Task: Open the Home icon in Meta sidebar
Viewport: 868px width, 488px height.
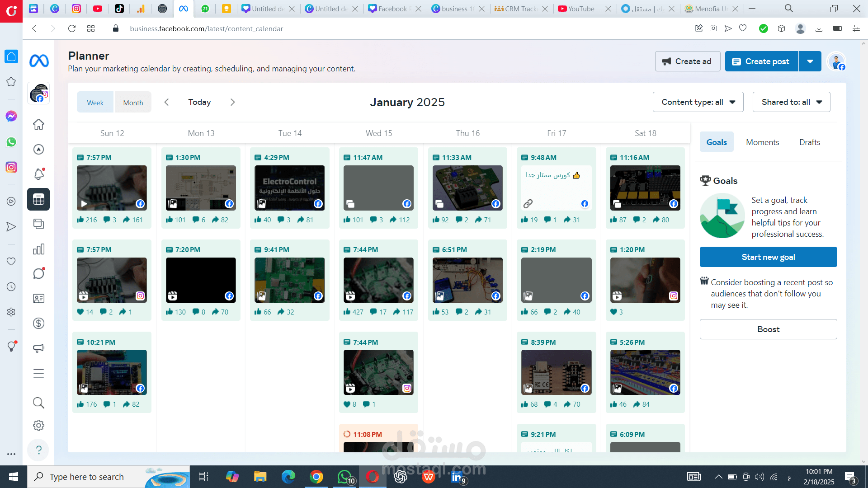Action: coord(38,124)
